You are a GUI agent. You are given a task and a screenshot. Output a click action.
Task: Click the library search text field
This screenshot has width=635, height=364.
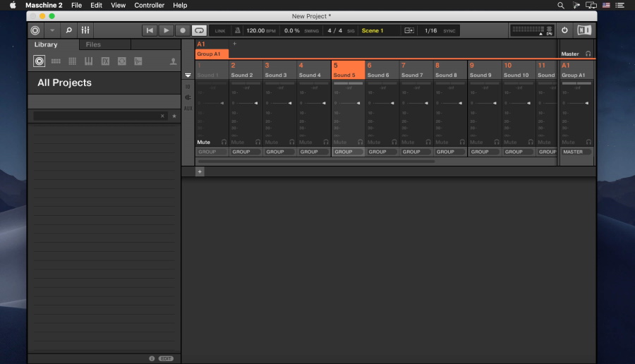[x=97, y=116]
